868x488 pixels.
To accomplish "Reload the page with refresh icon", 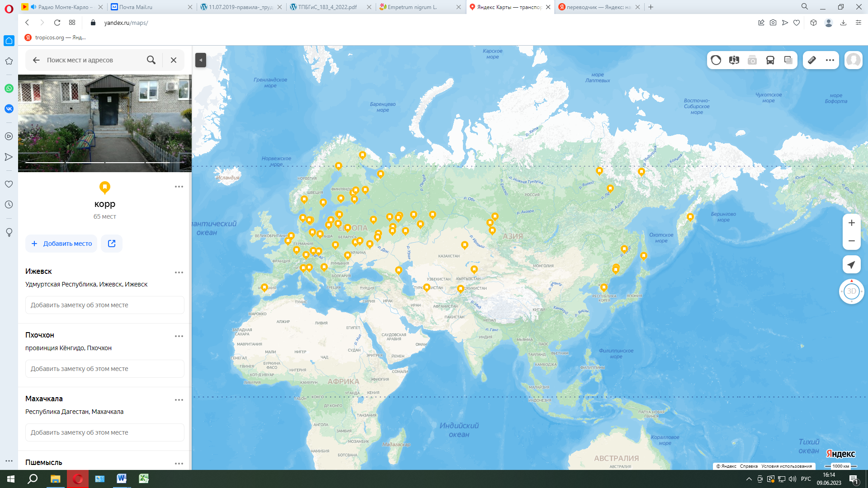I will click(x=57, y=23).
